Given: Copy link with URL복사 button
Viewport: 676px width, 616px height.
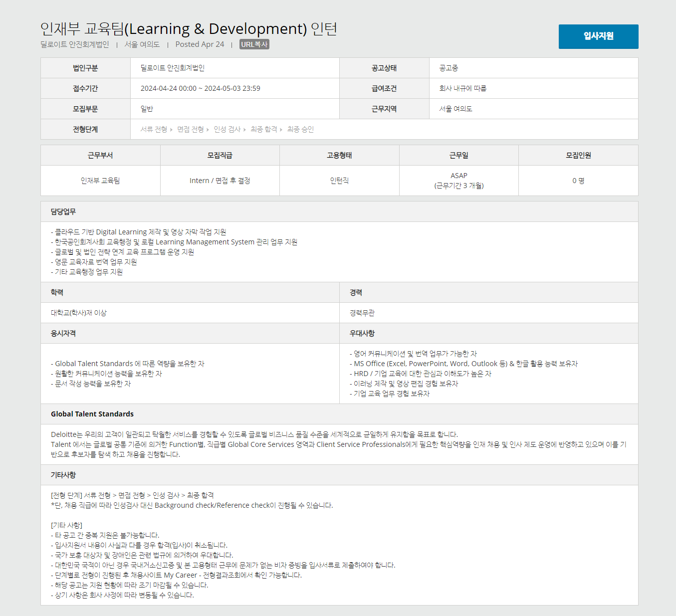Looking at the screenshot, I should (254, 44).
